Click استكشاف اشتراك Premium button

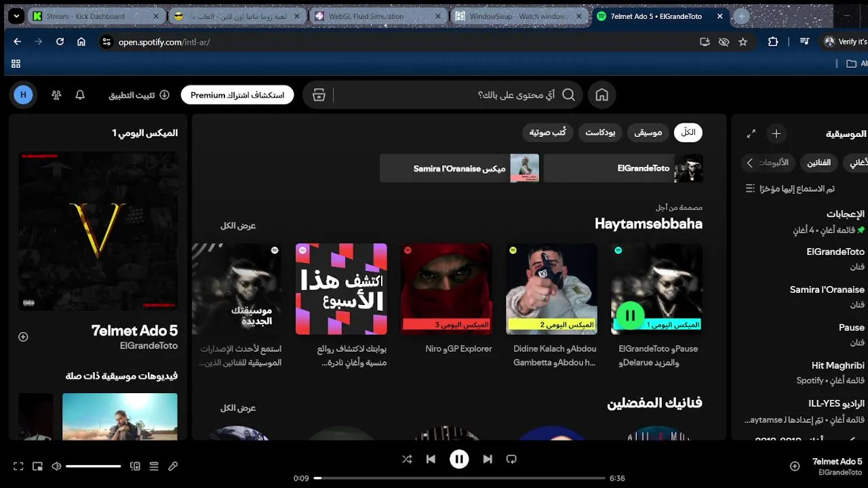point(237,95)
